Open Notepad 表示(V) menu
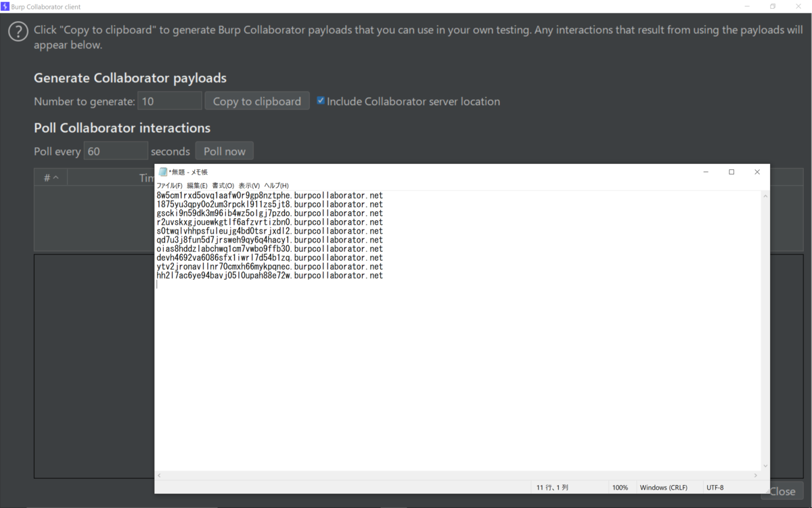This screenshot has width=812, height=508. [x=249, y=186]
